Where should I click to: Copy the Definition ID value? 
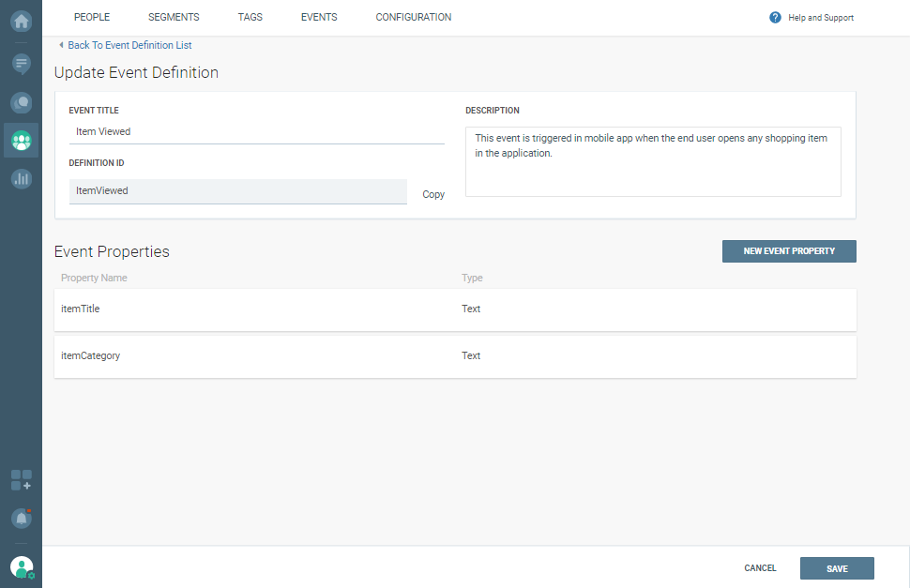pyautogui.click(x=433, y=195)
